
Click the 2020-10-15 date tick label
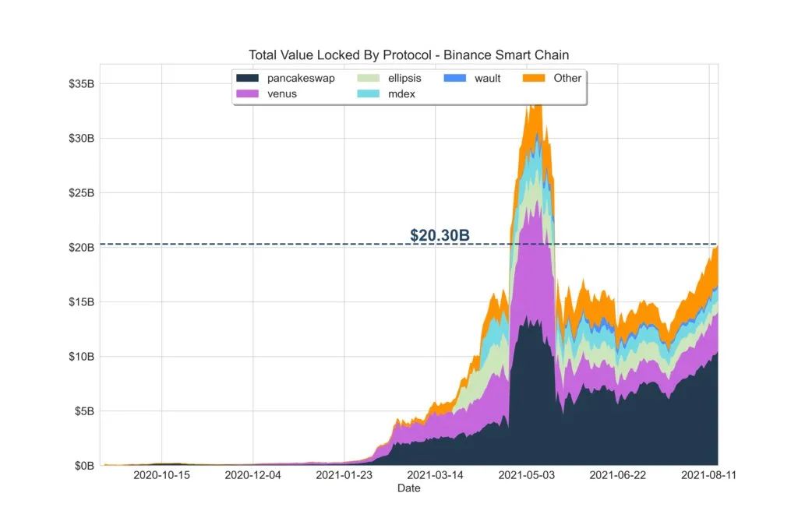click(x=161, y=475)
